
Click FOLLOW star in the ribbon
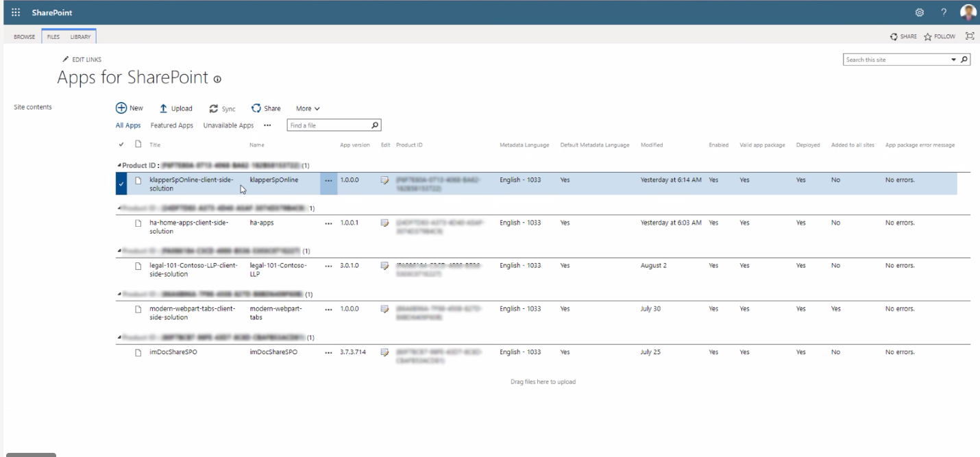coord(940,37)
